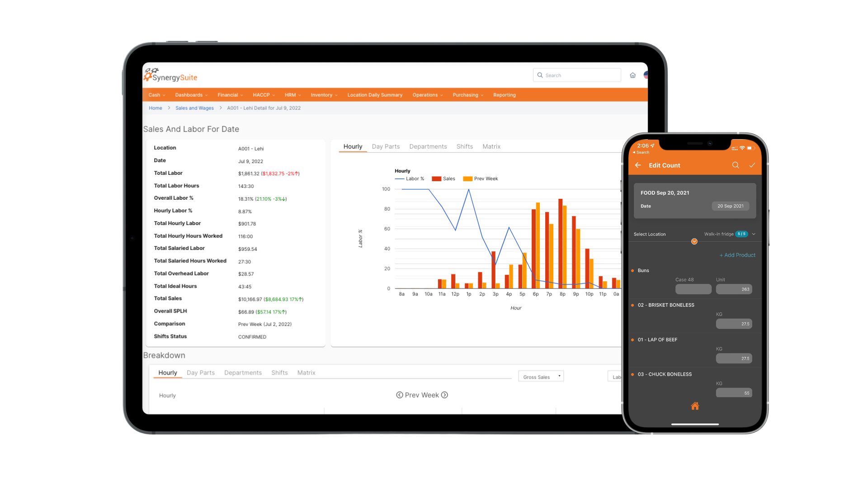
Task: Switch to the Day Parts tab in chart
Action: click(x=387, y=146)
